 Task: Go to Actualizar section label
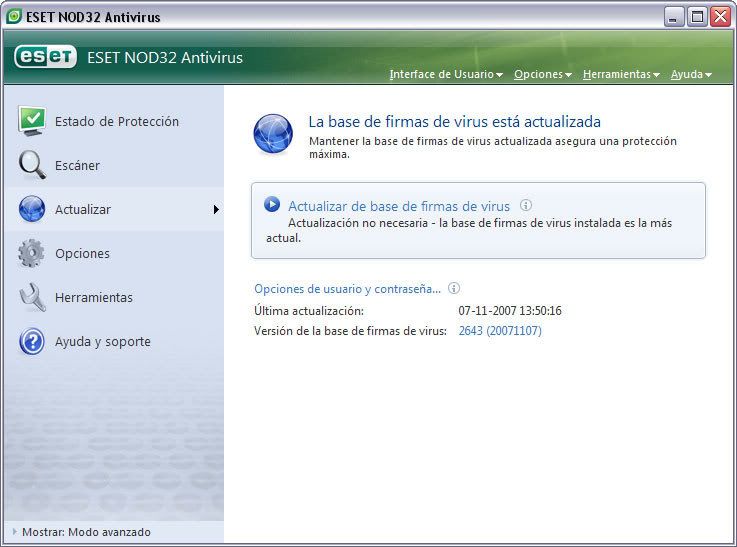83,210
